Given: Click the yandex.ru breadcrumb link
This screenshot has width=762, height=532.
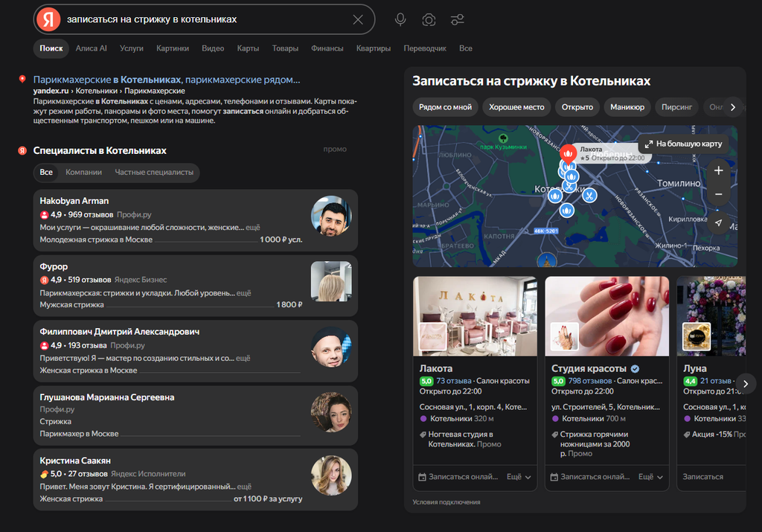Looking at the screenshot, I should pos(51,91).
